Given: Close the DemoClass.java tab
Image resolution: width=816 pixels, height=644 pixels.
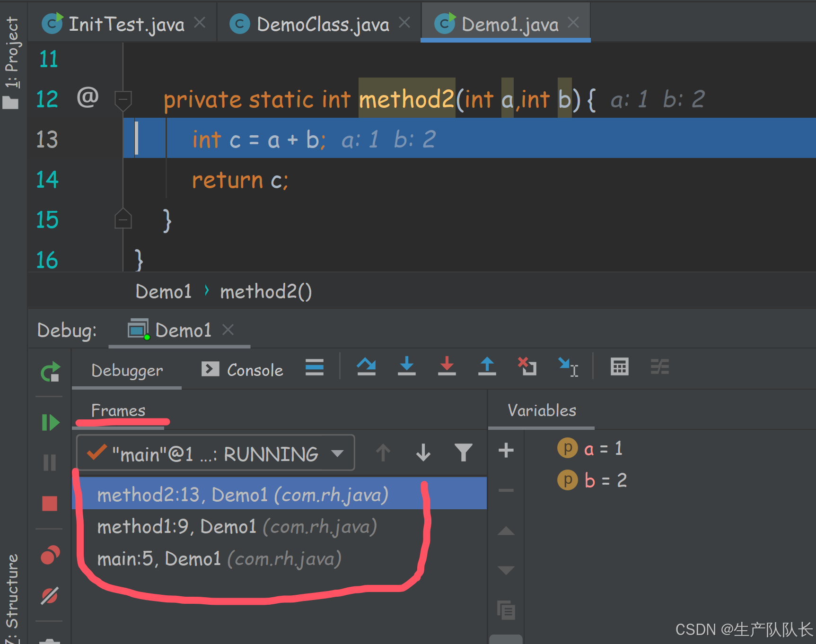Looking at the screenshot, I should coord(404,23).
